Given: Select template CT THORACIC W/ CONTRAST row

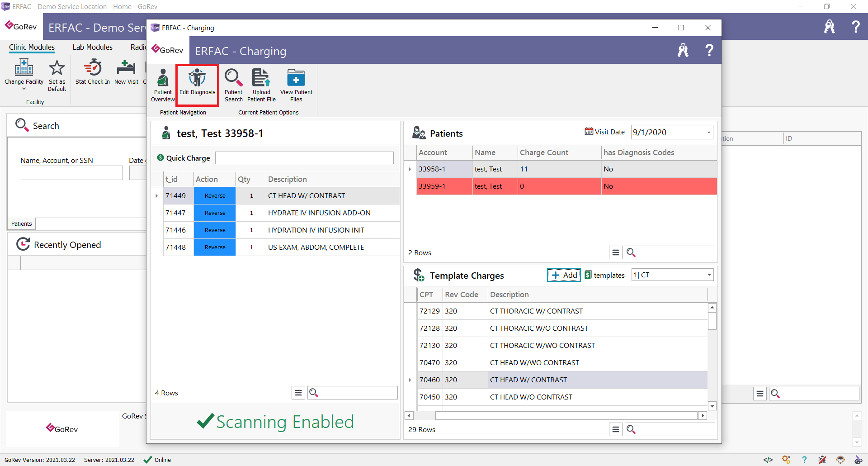Looking at the screenshot, I should click(x=562, y=311).
